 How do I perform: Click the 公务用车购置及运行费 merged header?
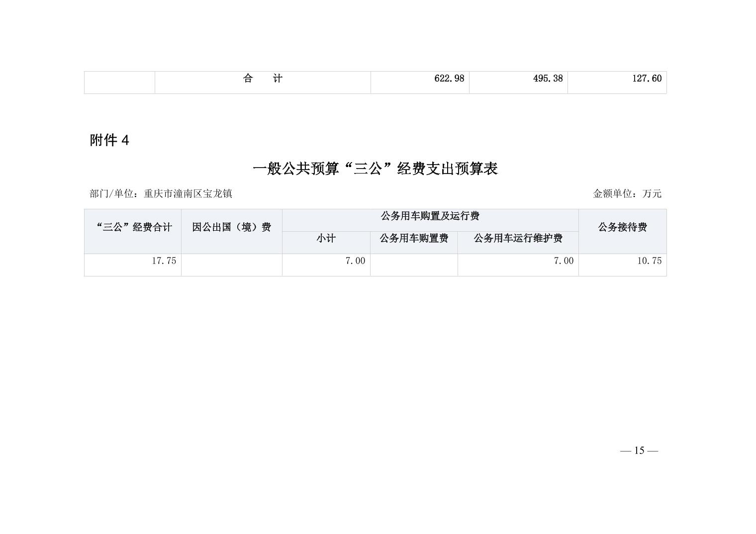pyautogui.click(x=430, y=216)
